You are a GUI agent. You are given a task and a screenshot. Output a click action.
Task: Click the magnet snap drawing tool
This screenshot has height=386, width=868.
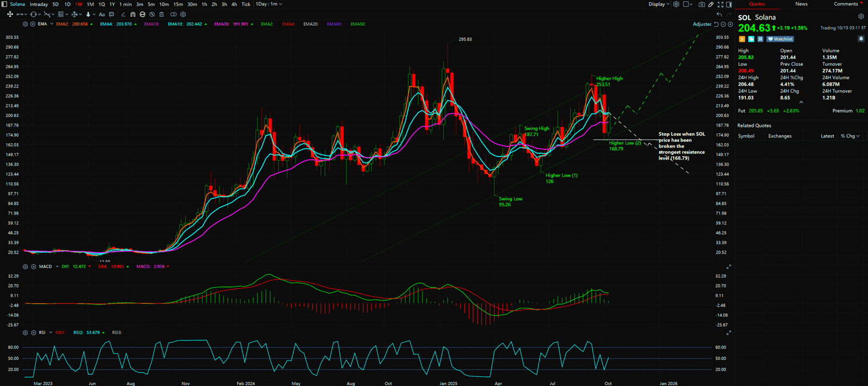coord(133,15)
